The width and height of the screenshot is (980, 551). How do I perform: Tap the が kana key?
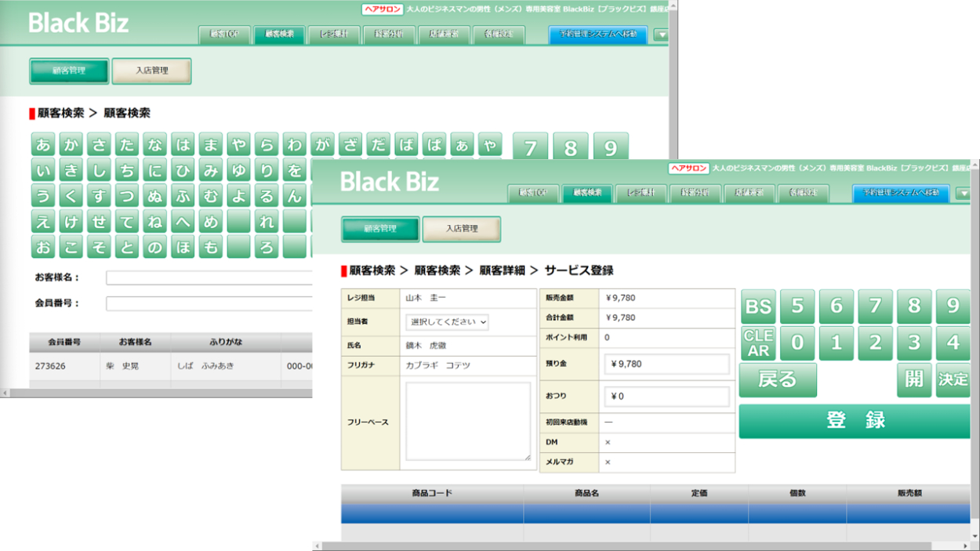(x=321, y=145)
